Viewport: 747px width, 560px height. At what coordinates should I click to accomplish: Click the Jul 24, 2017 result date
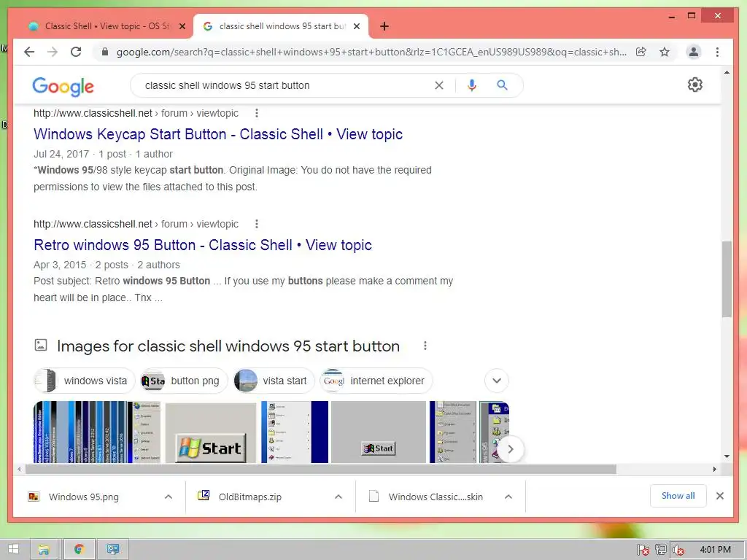pyautogui.click(x=61, y=154)
